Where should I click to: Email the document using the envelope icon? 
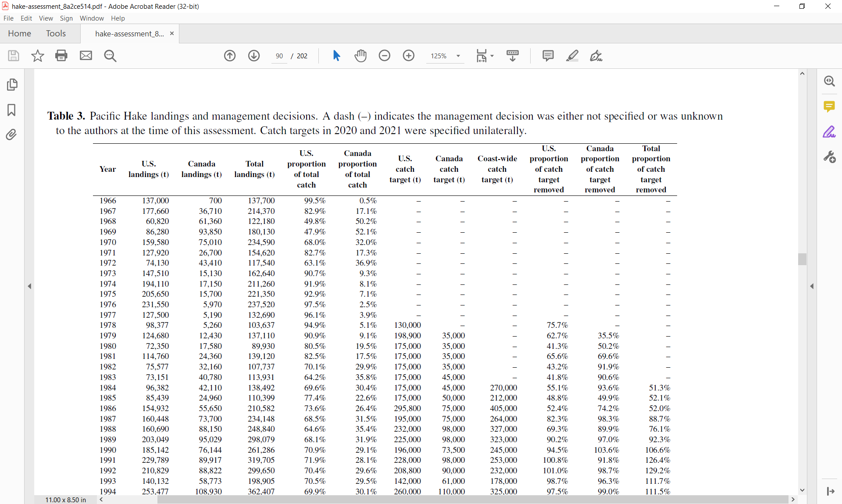[x=86, y=56]
